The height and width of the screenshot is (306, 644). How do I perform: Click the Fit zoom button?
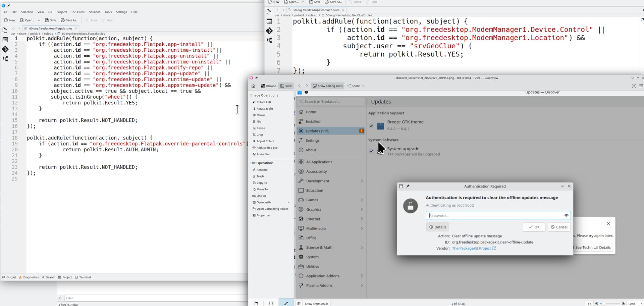pos(589,304)
